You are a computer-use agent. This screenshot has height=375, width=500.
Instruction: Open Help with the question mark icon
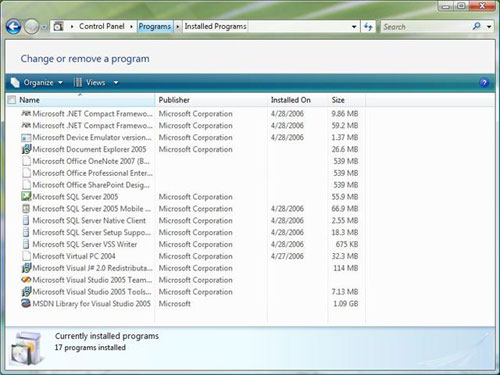point(484,82)
